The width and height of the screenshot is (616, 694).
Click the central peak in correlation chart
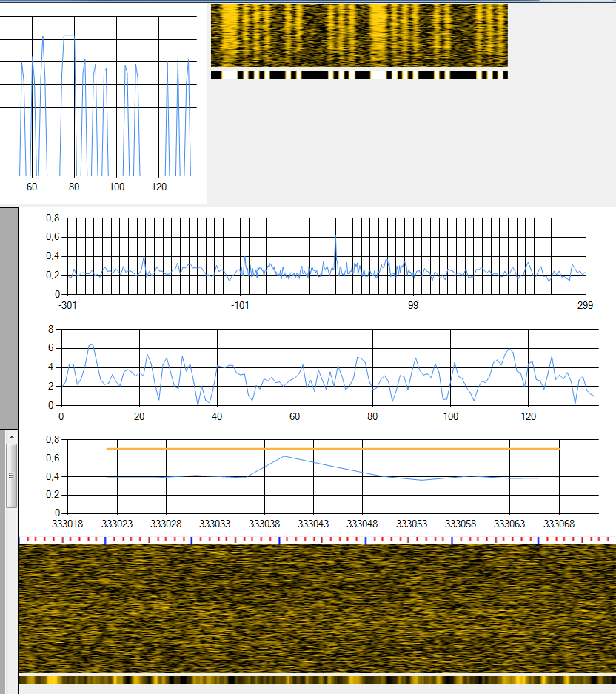335,237
